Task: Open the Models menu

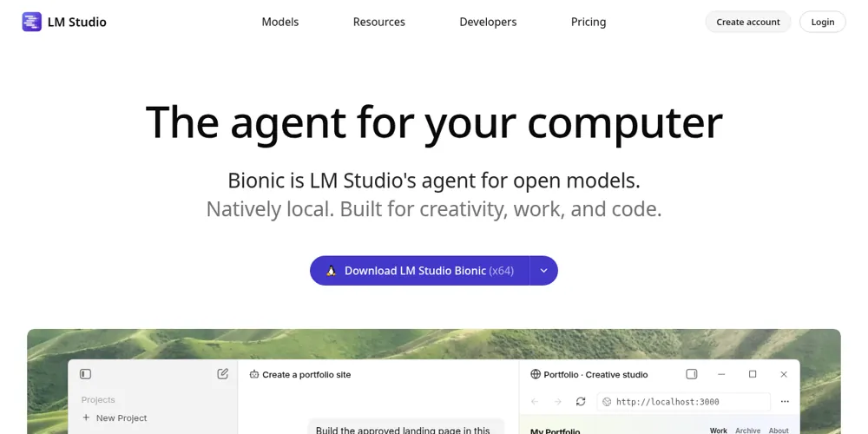Action: [x=280, y=23]
